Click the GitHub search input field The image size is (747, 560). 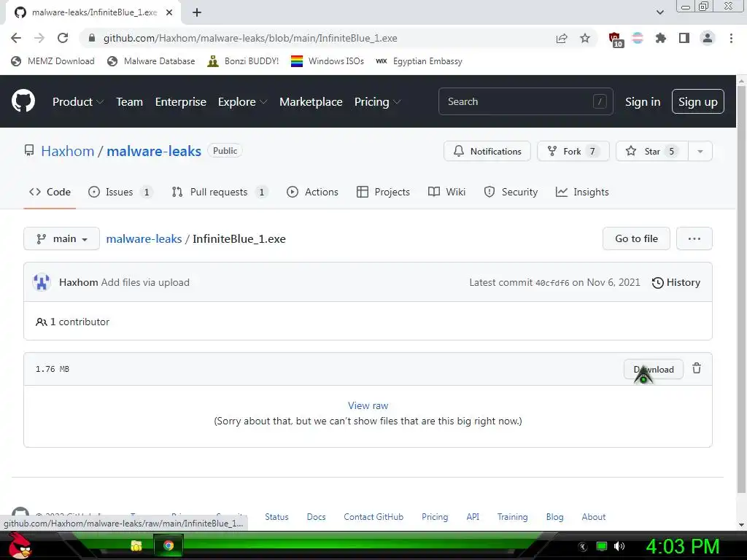(x=525, y=101)
